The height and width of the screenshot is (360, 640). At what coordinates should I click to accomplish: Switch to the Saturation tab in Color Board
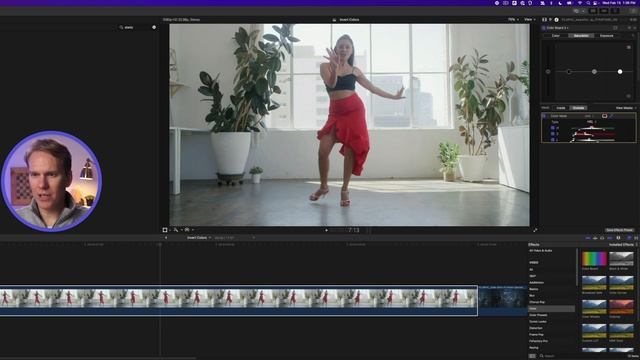[x=581, y=36]
